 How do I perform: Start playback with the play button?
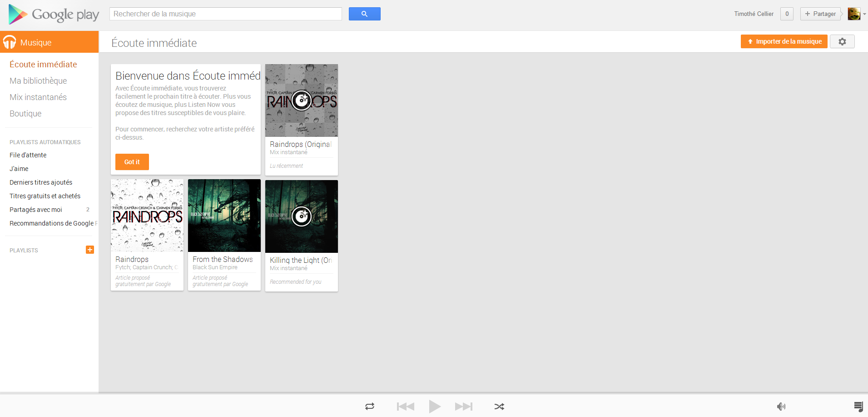(435, 406)
